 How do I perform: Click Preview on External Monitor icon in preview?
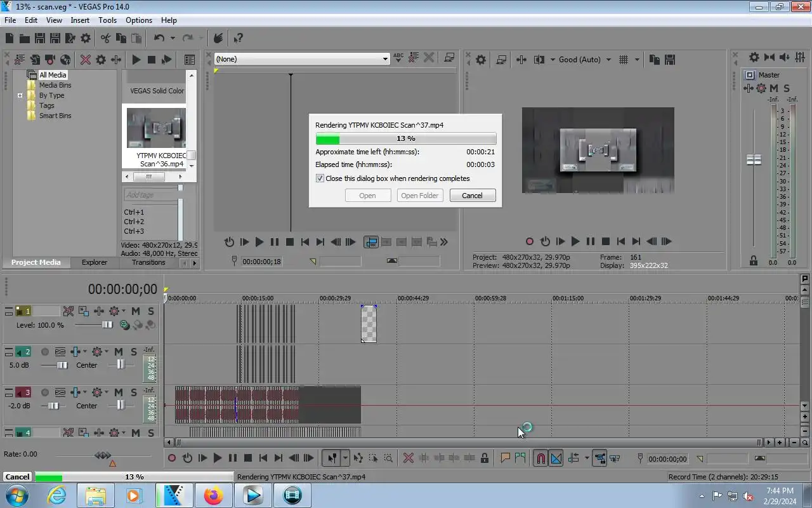[501, 60]
